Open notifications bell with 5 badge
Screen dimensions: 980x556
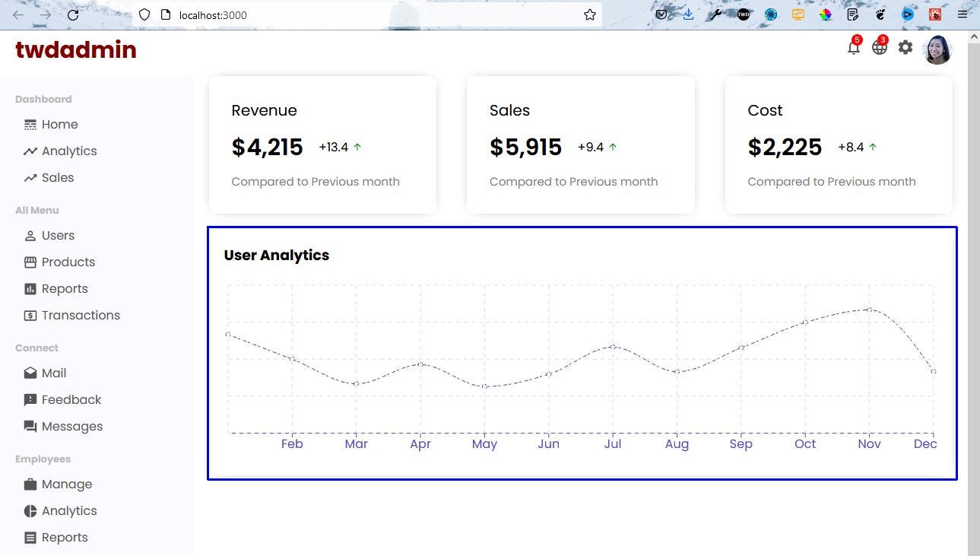point(854,46)
